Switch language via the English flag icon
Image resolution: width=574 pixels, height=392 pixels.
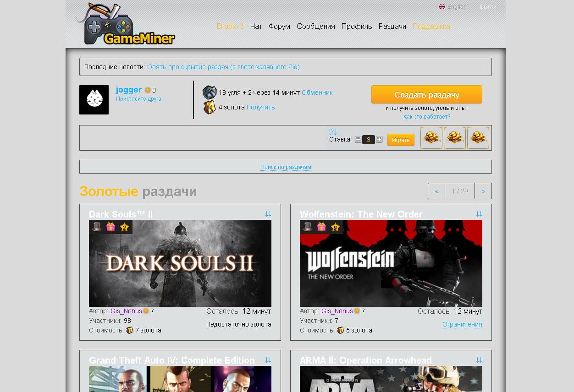click(x=442, y=7)
